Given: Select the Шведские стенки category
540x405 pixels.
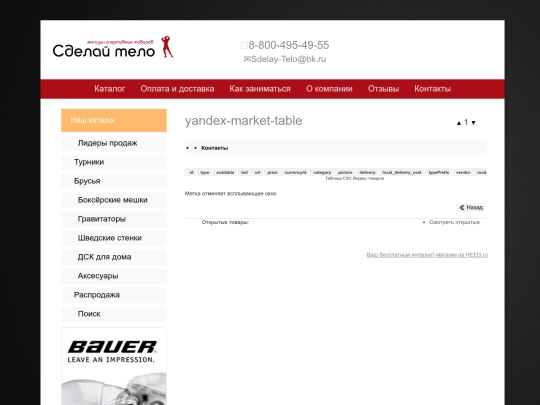Looking at the screenshot, I should point(114,238).
